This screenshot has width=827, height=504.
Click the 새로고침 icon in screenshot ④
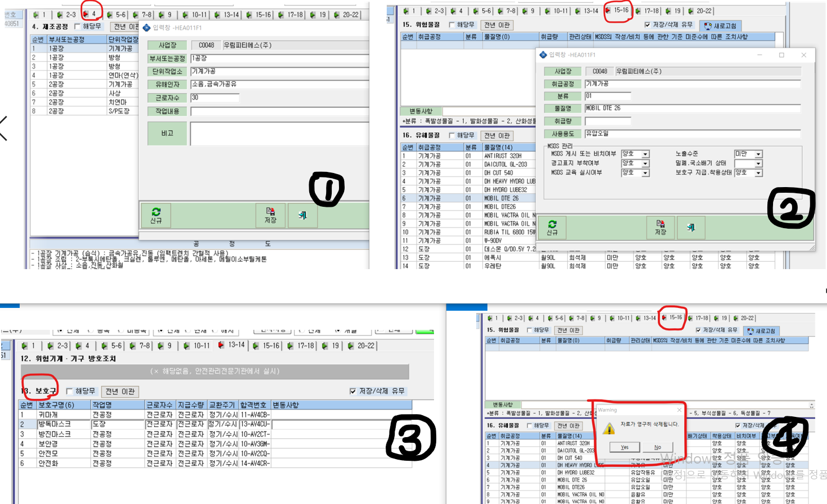pos(761,331)
